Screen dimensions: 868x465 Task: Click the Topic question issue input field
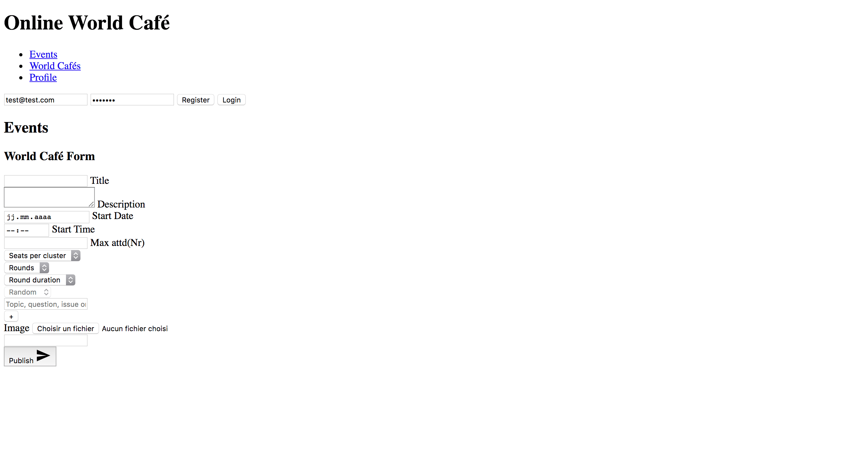point(46,304)
